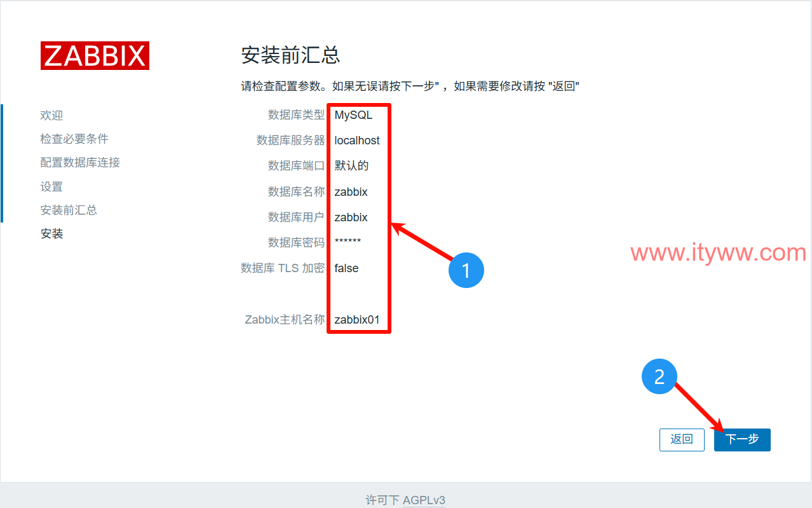The width and height of the screenshot is (812, 508).
Task: Open the 配置数据库连接 sidebar step
Action: pyautogui.click(x=80, y=163)
